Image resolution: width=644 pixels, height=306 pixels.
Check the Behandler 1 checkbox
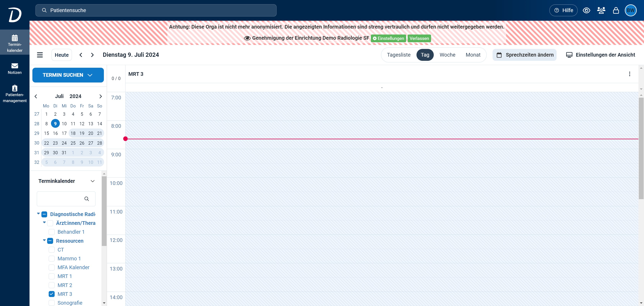click(52, 232)
